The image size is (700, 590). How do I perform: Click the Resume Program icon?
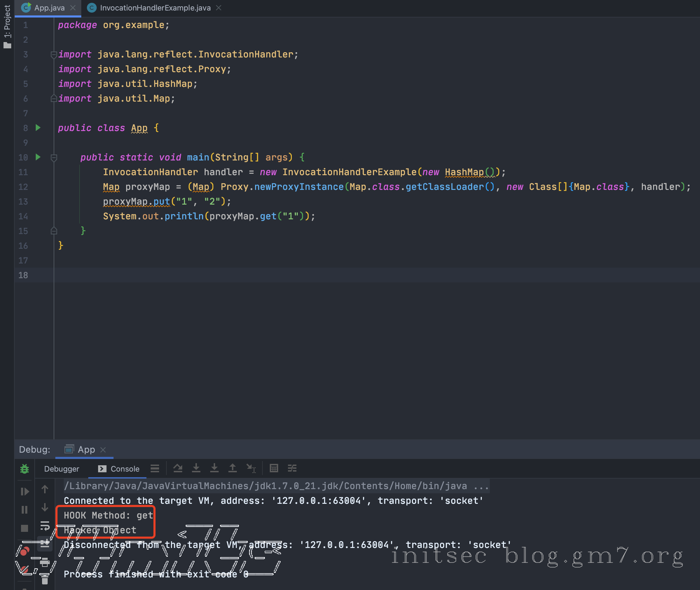point(25,492)
